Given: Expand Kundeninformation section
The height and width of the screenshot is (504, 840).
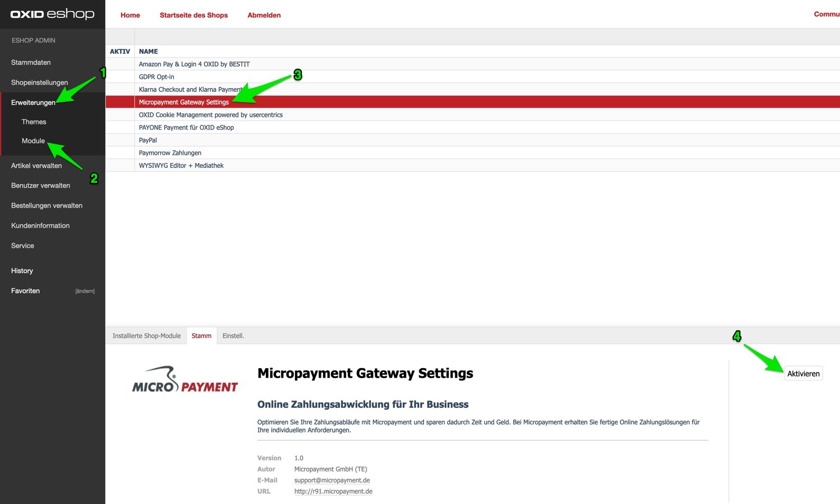Looking at the screenshot, I should 40,226.
